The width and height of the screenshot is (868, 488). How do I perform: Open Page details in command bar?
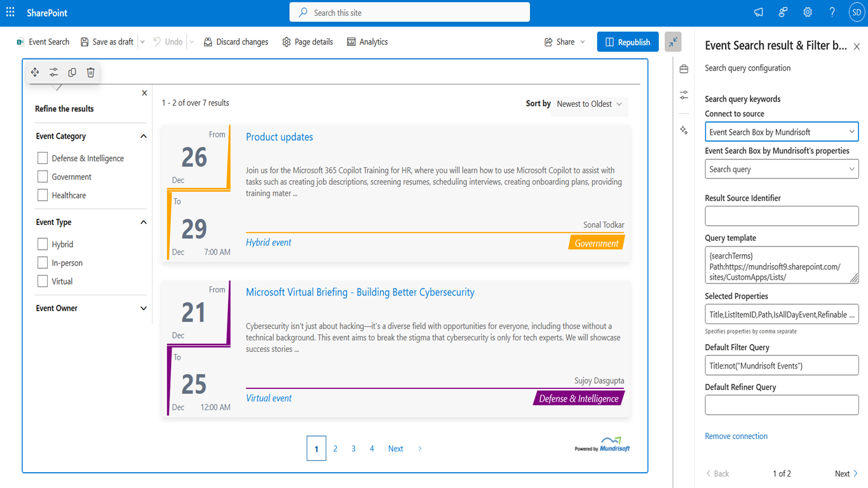click(x=308, y=42)
